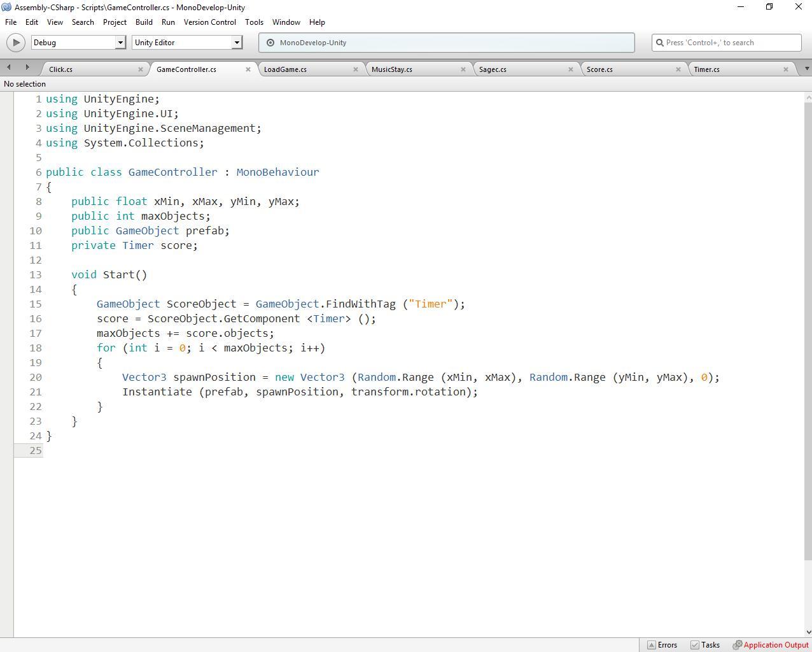Focus the 'Press Control+,' search box
812x652 pixels.
727,43
